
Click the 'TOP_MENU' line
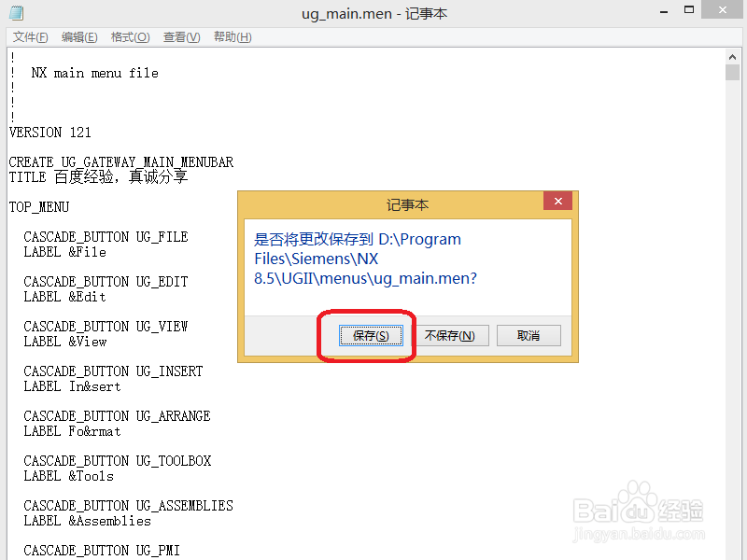(x=39, y=207)
